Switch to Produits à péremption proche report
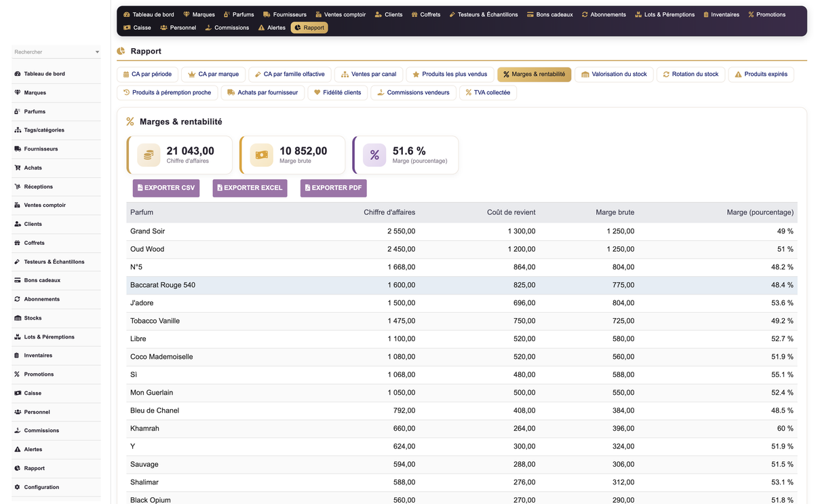The height and width of the screenshot is (504, 814). (x=167, y=92)
